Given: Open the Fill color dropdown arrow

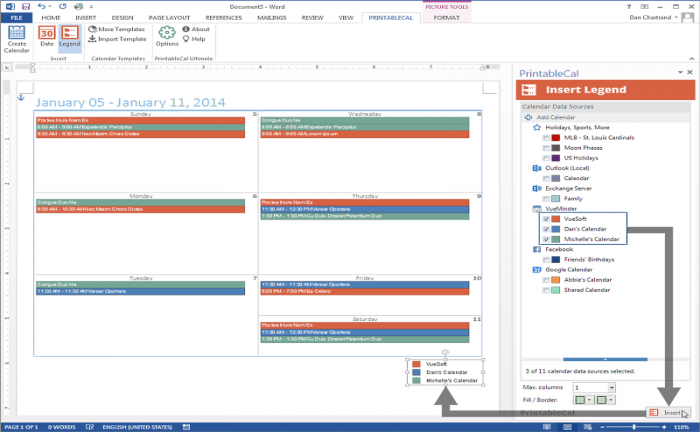Looking at the screenshot, I should click(x=589, y=400).
